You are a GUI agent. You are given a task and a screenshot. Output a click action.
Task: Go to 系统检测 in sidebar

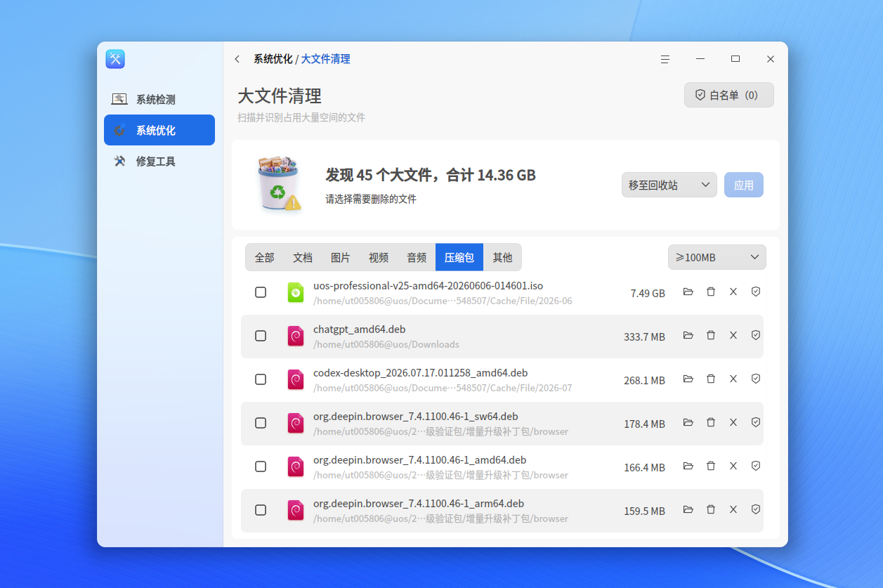pos(159,99)
